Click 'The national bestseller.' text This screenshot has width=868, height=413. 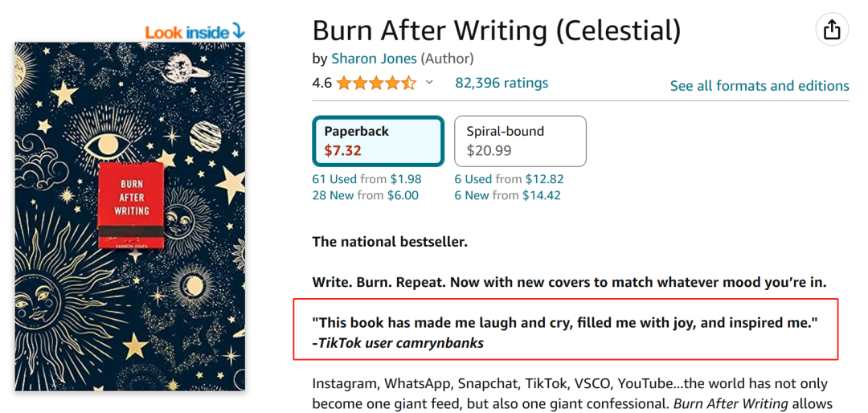pos(390,242)
